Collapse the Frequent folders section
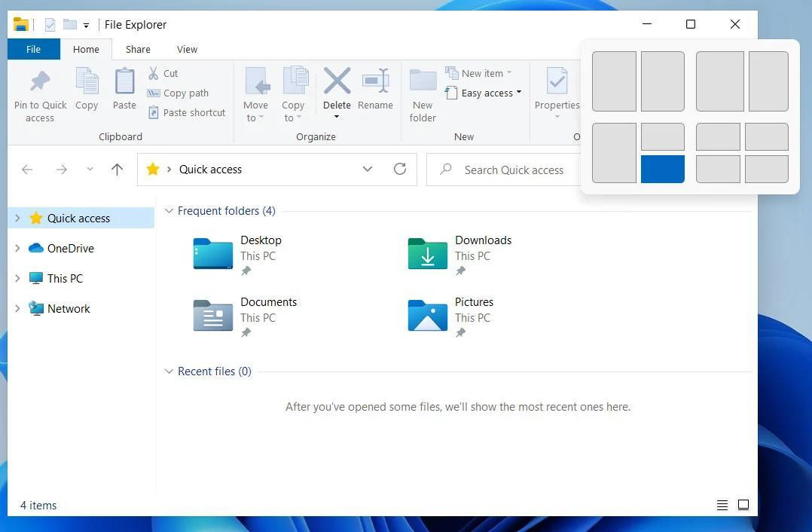812x532 pixels. pos(169,211)
